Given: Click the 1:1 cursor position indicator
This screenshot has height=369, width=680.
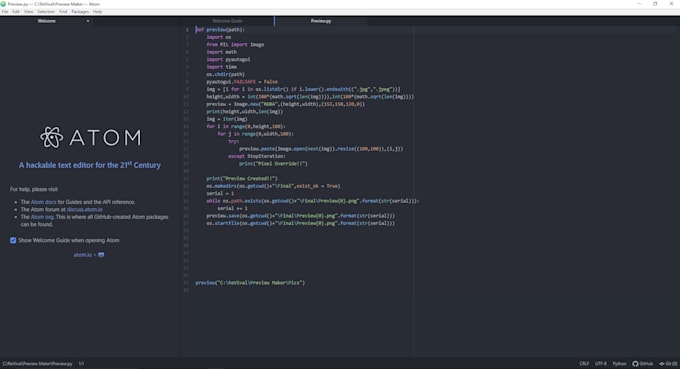Looking at the screenshot, I should click(x=82, y=364).
